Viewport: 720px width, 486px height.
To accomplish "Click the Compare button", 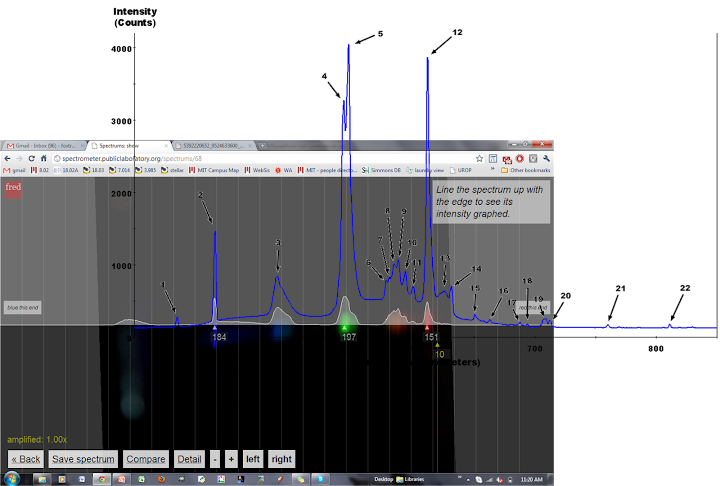I will click(146, 459).
